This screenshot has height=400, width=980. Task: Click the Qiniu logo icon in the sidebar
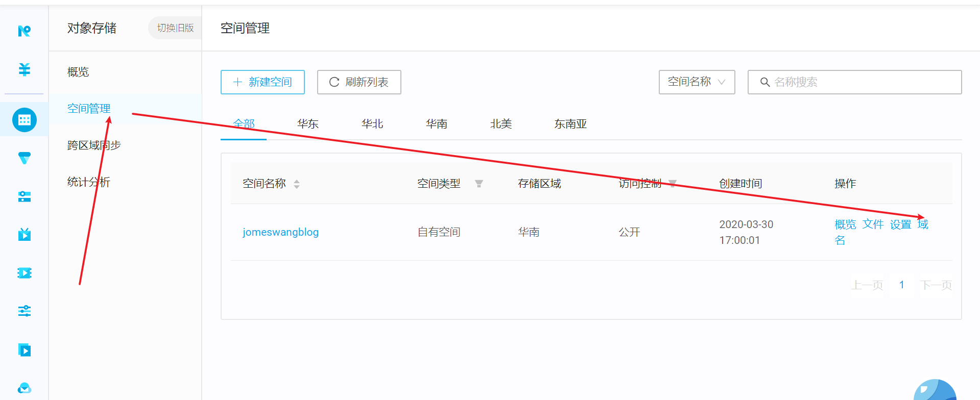tap(24, 31)
